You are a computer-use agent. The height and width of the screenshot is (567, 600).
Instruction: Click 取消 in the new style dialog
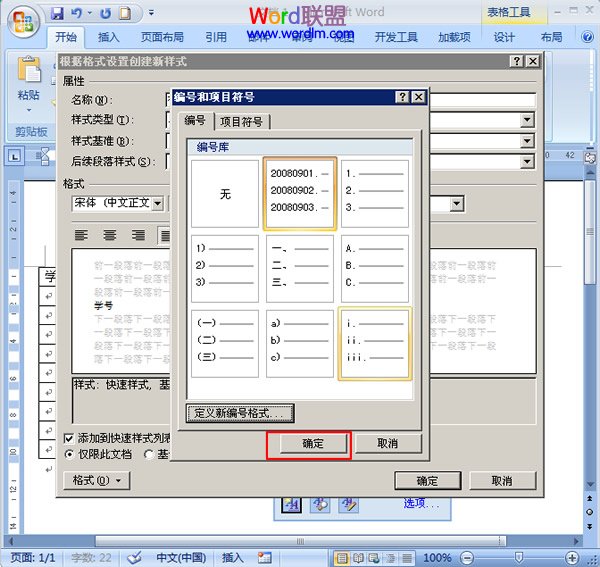tap(502, 481)
